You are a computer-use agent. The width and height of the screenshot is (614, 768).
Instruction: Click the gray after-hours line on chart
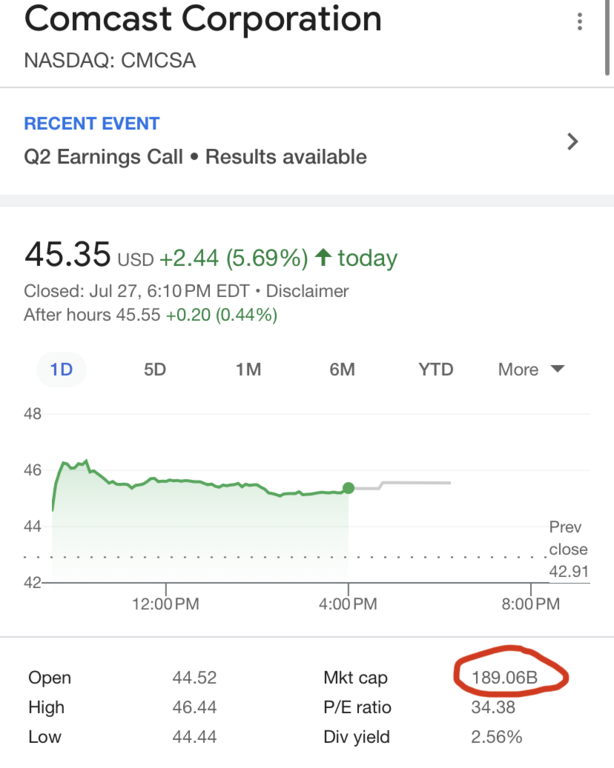point(410,484)
